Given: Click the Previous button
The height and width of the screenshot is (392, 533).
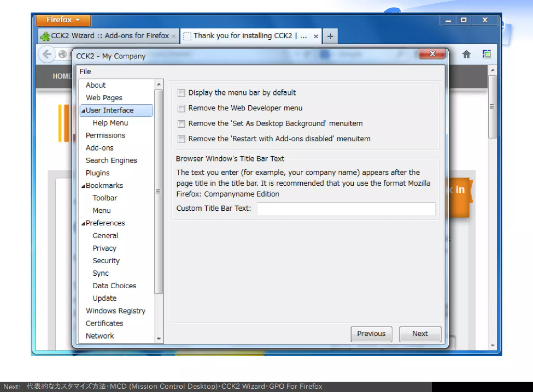Looking at the screenshot, I should click(x=371, y=334).
